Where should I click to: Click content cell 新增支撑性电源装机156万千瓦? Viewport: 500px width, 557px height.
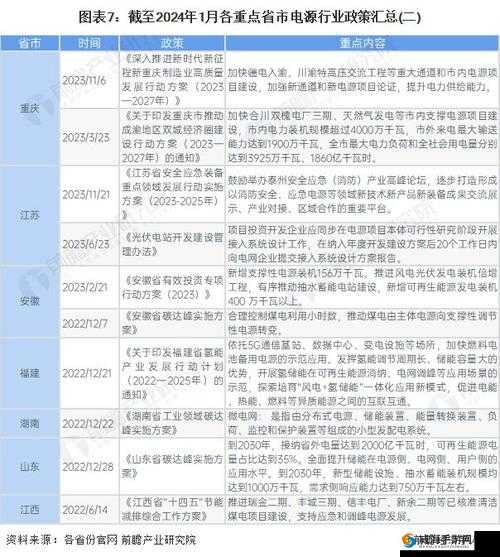click(362, 287)
